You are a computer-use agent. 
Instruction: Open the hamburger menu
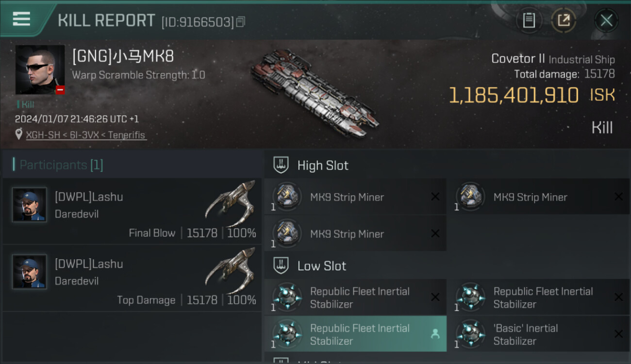coord(21,19)
